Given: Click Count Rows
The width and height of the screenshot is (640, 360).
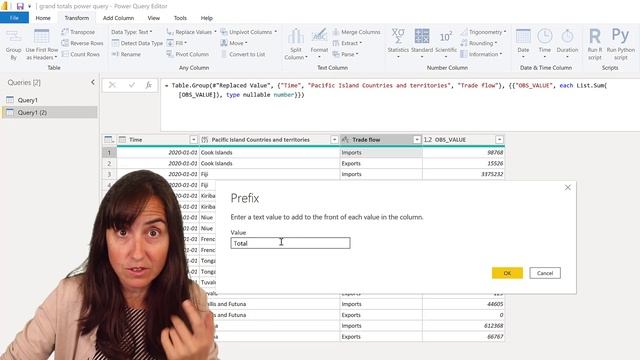Looking at the screenshot, I should coord(80,54).
